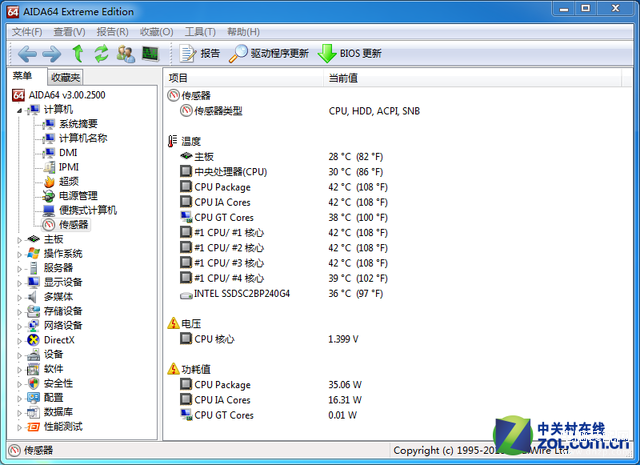Switch to the 收藏夹 tab
This screenshot has width=640, height=465.
point(65,77)
